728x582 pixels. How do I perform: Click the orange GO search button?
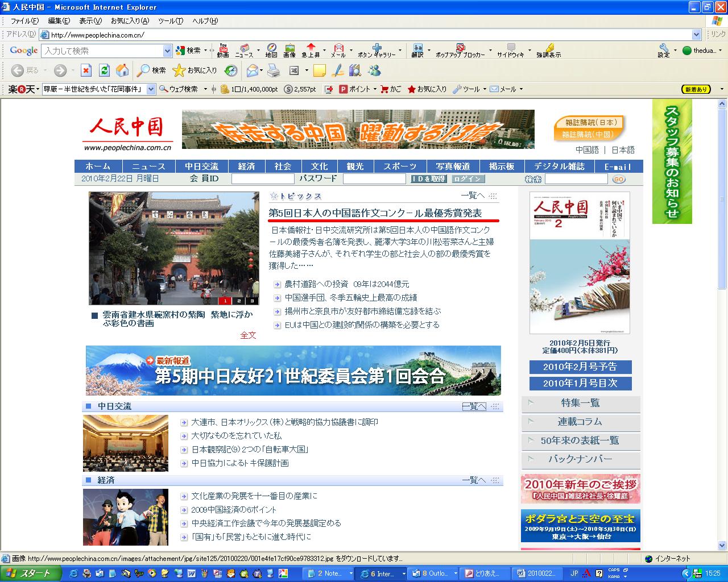619,179
